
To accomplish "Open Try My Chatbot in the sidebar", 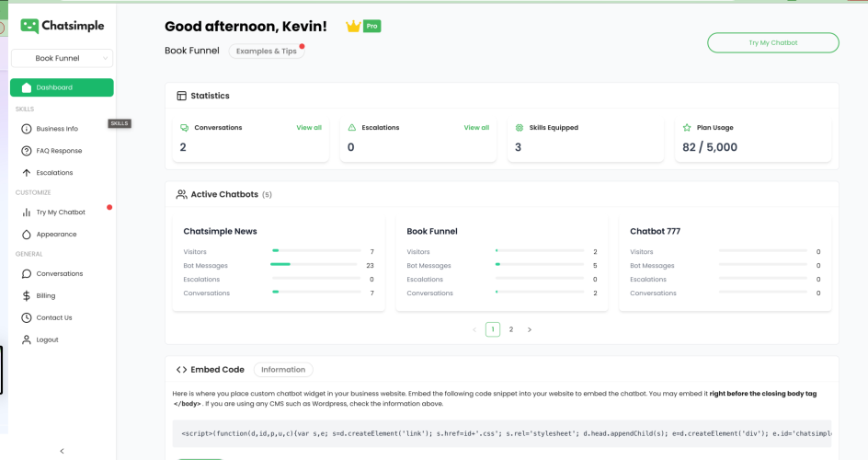I will 61,212.
